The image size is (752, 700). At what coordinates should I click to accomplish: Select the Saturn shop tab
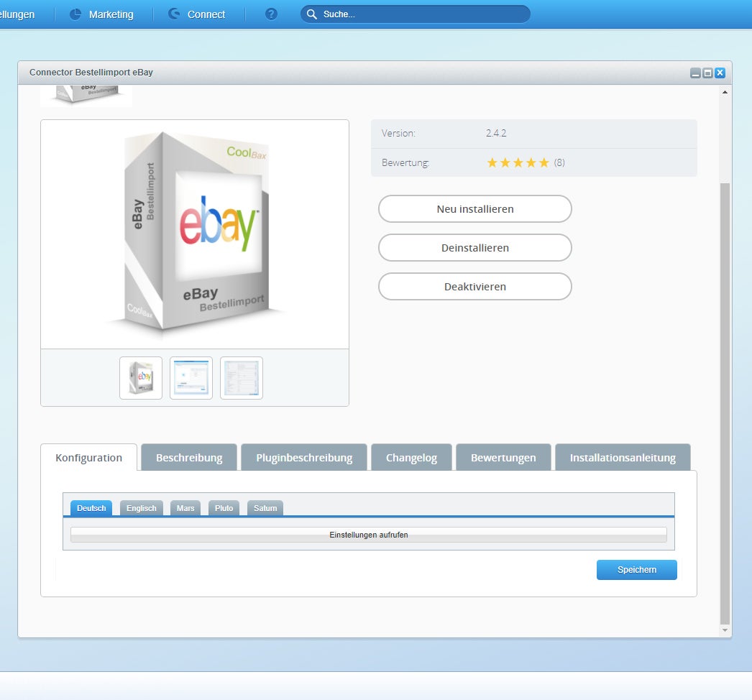click(x=265, y=508)
